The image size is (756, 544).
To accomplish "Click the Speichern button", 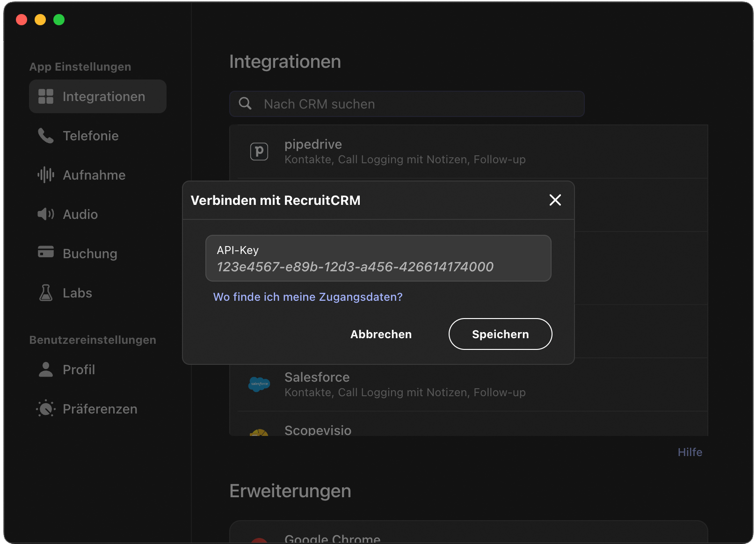I will click(x=501, y=334).
